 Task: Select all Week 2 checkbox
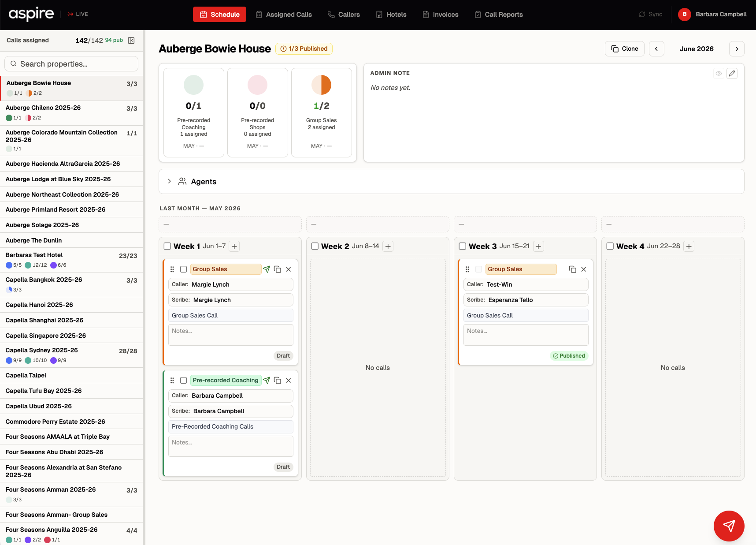[315, 246]
